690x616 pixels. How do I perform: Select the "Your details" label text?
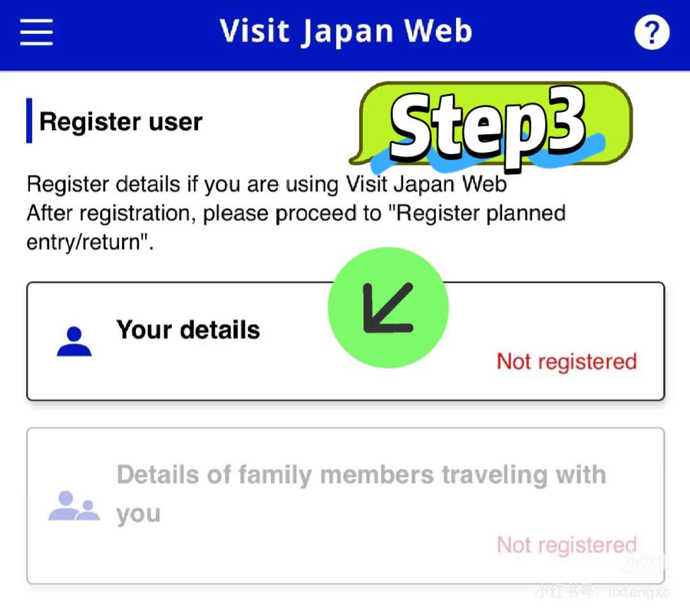click(x=188, y=330)
